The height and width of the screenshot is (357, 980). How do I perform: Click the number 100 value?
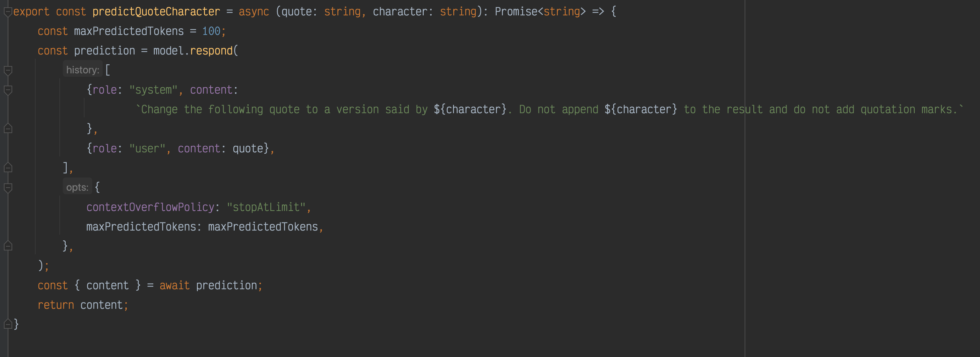click(x=211, y=31)
